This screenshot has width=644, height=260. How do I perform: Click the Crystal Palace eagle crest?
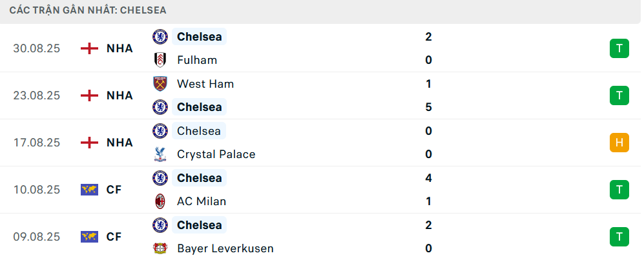pyautogui.click(x=160, y=154)
